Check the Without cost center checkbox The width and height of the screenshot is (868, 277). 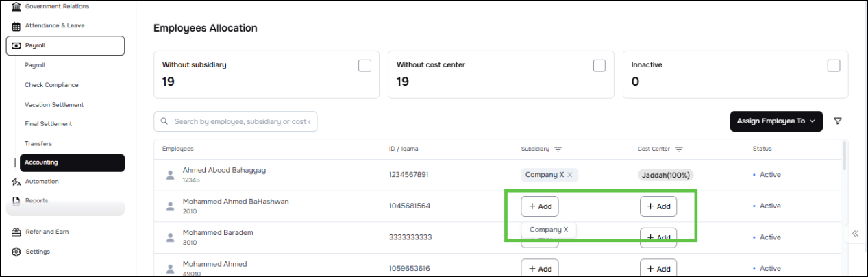(x=599, y=66)
